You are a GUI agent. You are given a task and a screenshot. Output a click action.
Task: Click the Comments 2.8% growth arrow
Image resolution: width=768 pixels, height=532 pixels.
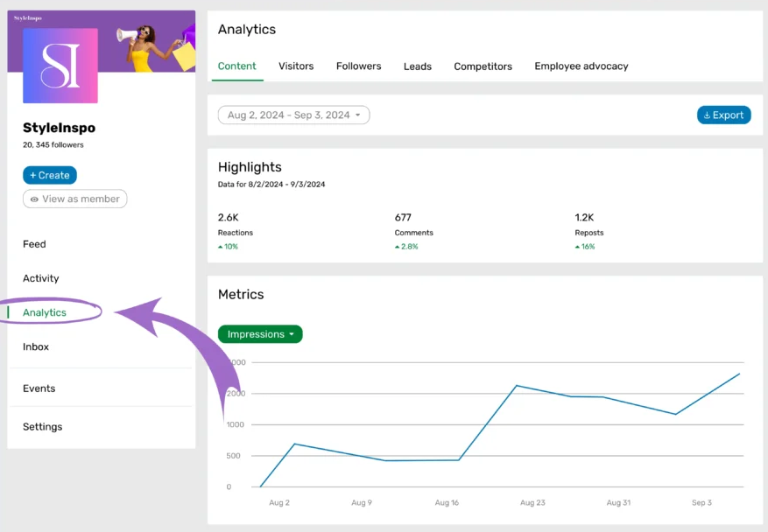point(398,247)
